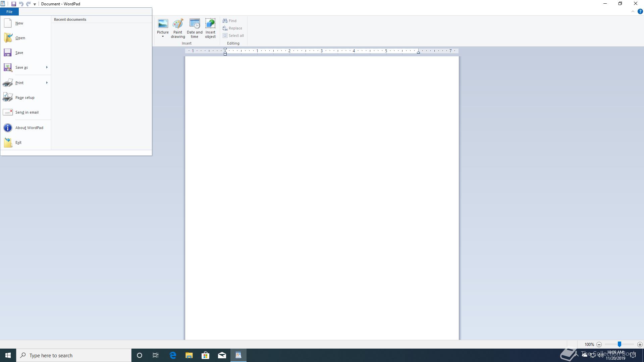Select About WordPad menu item

pos(29,128)
